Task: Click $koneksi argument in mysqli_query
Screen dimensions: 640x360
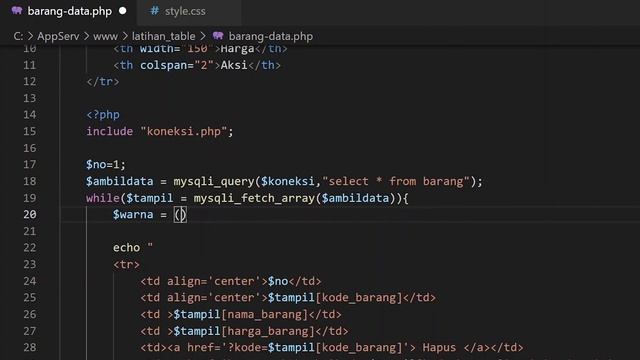Action: (x=288, y=181)
